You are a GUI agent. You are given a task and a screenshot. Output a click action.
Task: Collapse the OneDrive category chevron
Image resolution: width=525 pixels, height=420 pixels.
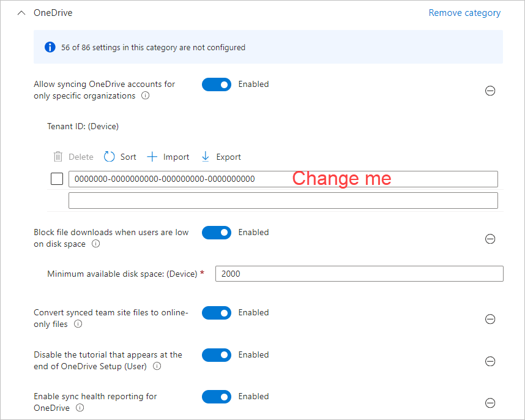pyautogui.click(x=21, y=13)
